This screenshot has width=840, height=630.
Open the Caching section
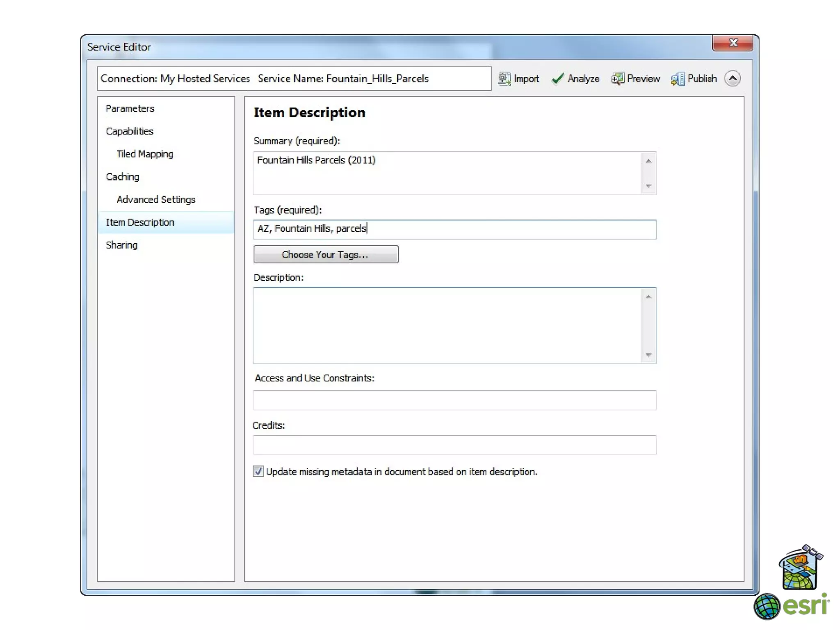coord(123,177)
